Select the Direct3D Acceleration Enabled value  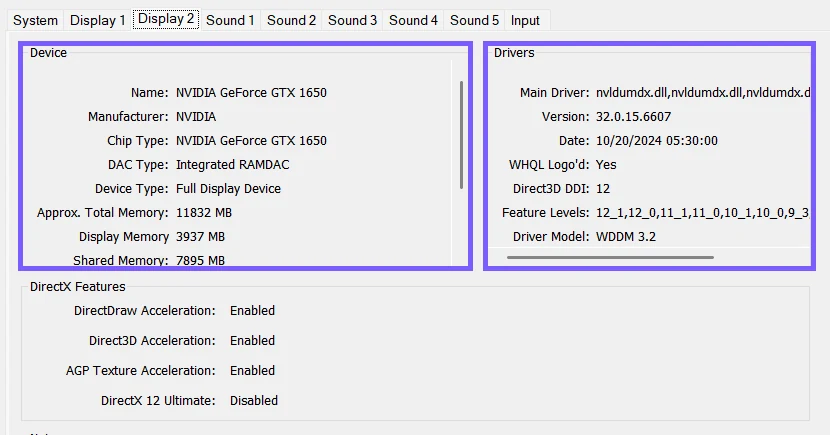252,341
